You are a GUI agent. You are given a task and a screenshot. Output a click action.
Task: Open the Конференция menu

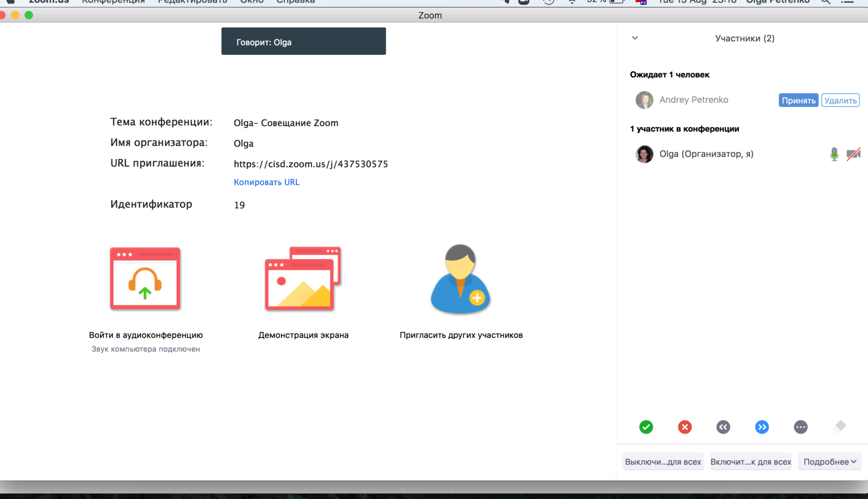113,2
